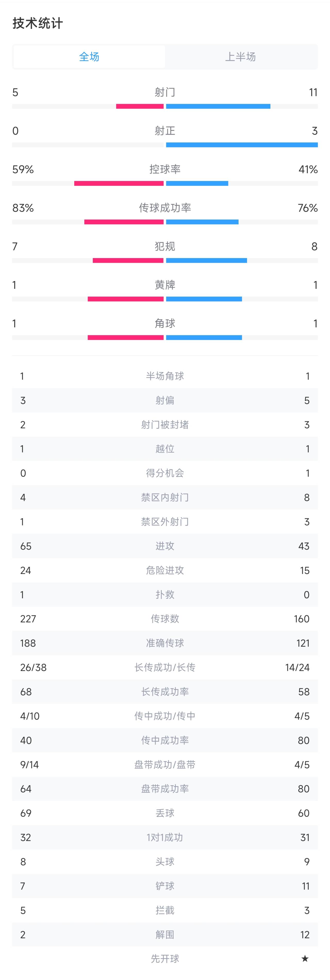Image resolution: width=330 pixels, height=980 pixels.
Task: Select the 盘带成功率 row
Action: 165,789
